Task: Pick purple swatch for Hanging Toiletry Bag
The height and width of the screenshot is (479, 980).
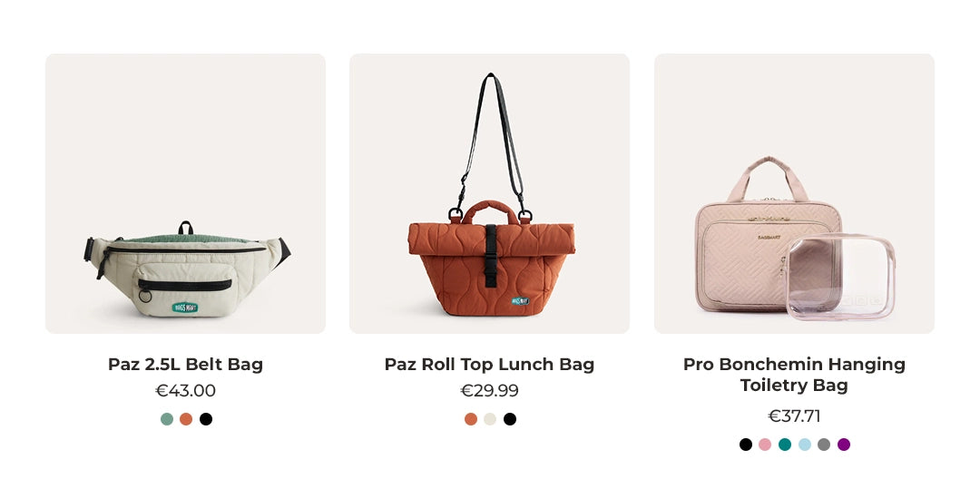Action: click(x=844, y=445)
